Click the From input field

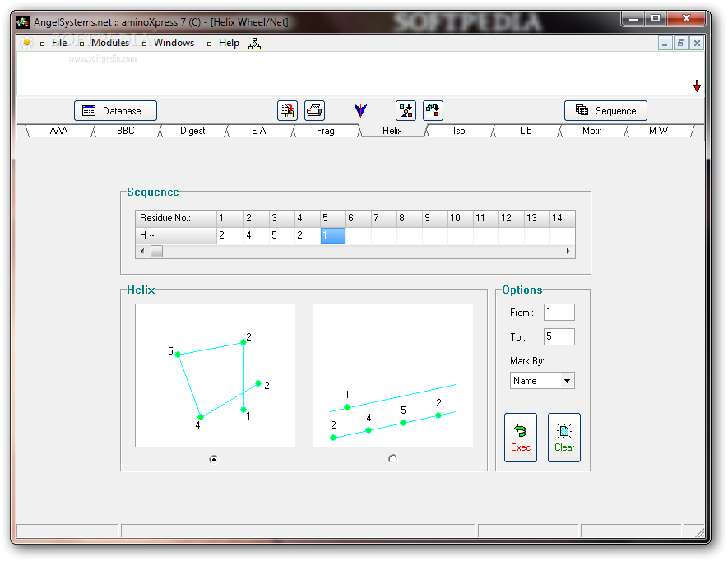[559, 312]
